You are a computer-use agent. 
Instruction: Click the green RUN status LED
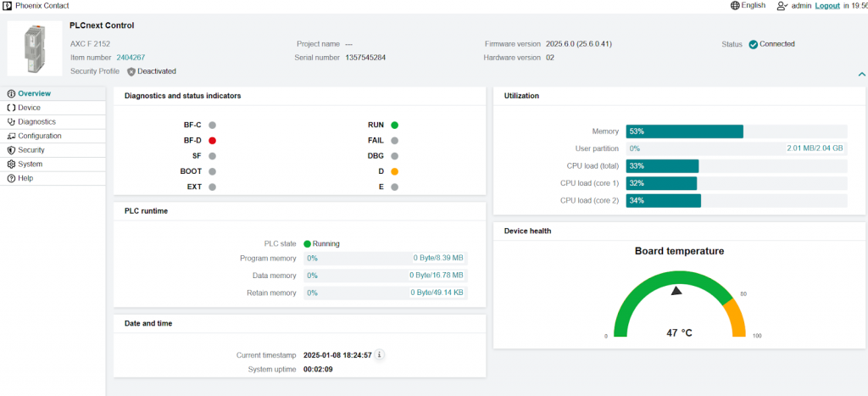395,125
